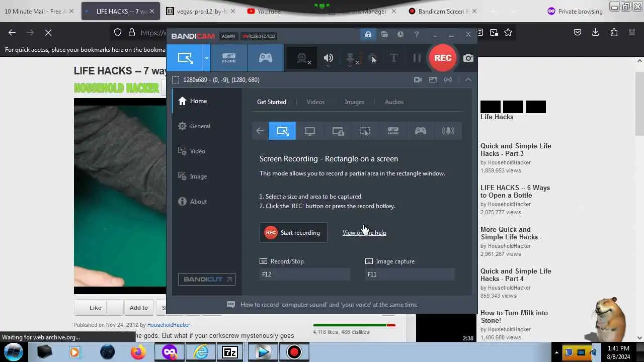Image resolution: width=644 pixels, height=362 pixels.
Task: Open LIFE HACKS -- 6 Ways to Open a Bottle
Action: tap(515, 192)
